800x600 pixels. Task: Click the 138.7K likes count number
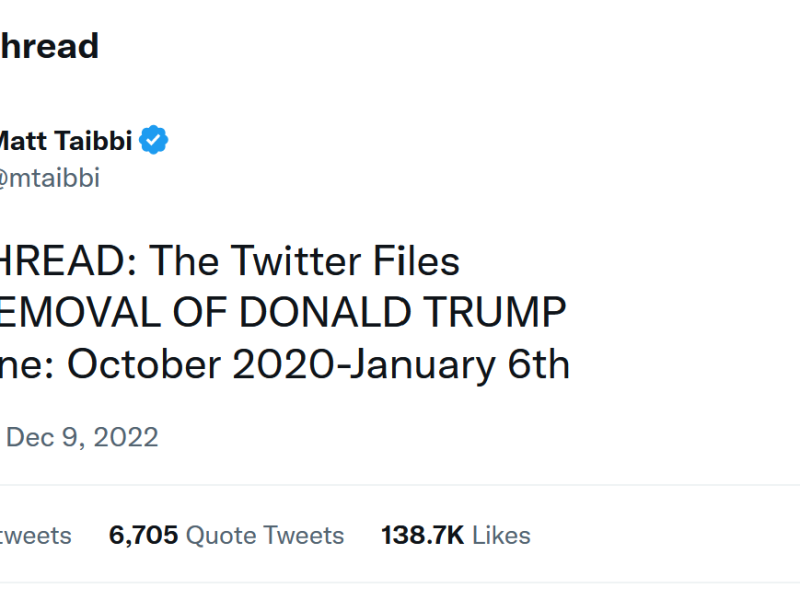click(422, 535)
